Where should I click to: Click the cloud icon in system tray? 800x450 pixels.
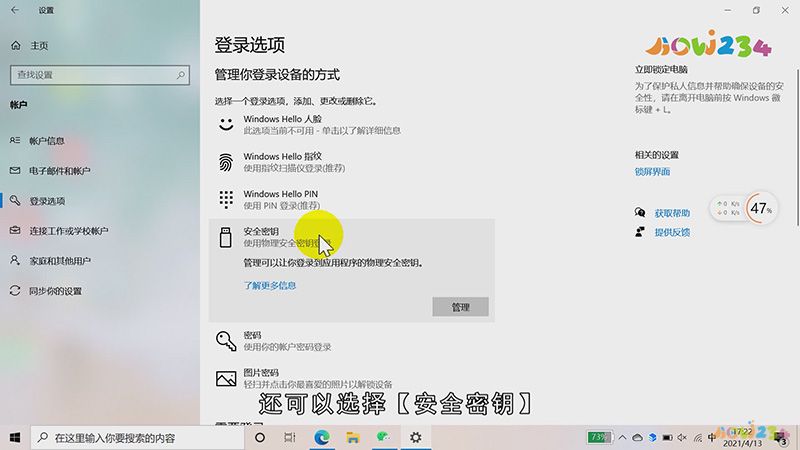(637, 437)
